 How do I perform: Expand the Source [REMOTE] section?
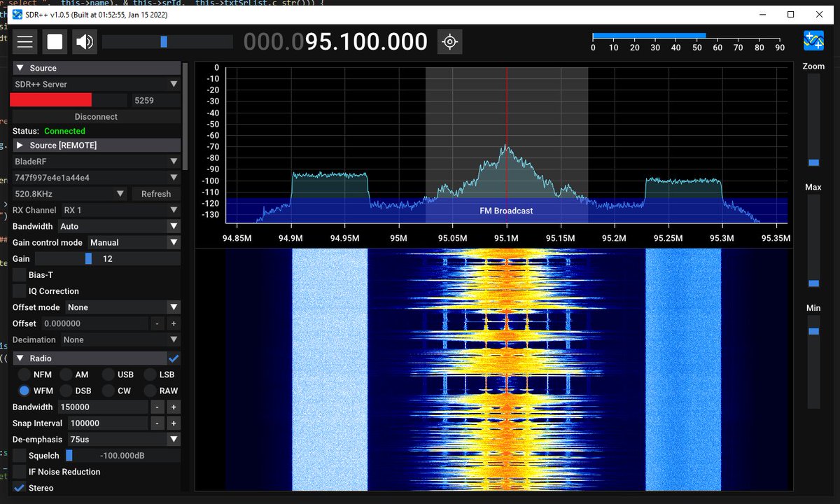click(19, 145)
